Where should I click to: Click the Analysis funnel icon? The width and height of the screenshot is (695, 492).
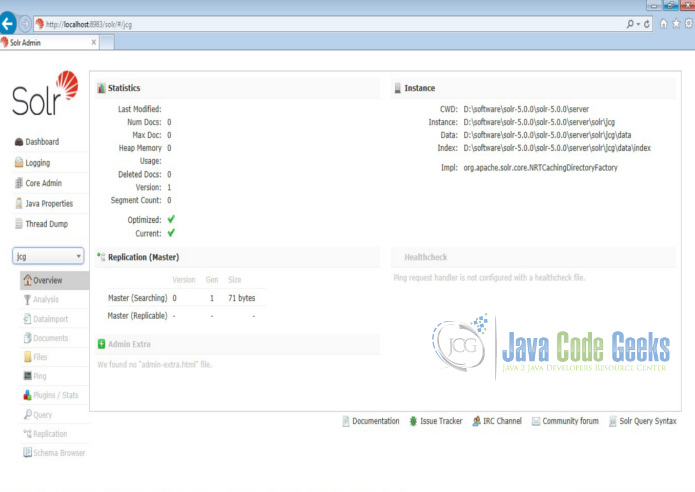tap(27, 300)
